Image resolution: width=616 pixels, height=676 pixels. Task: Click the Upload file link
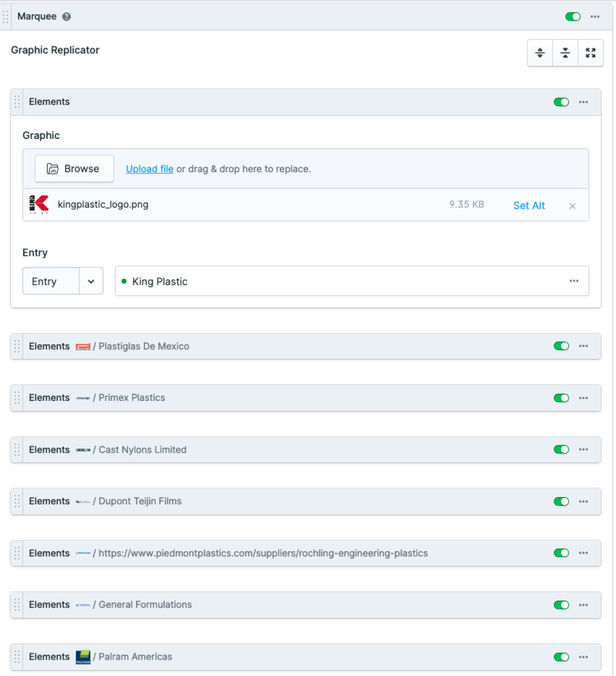pos(149,169)
